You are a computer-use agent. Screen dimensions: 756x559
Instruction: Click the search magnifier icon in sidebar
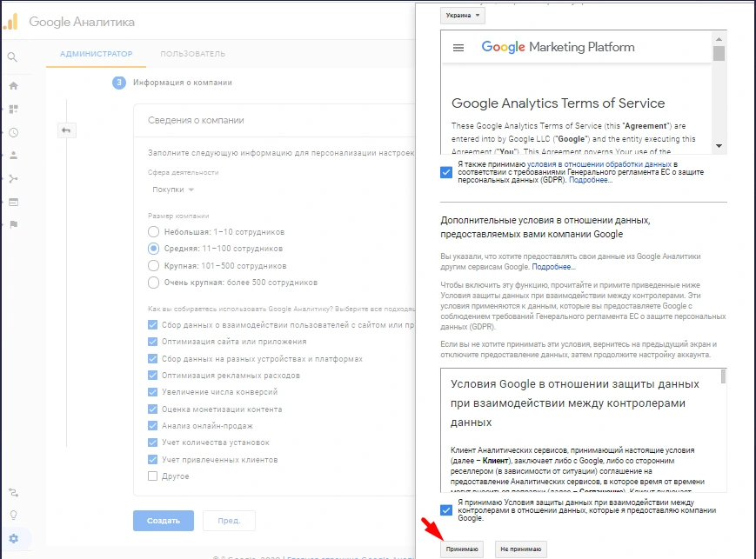tap(12, 57)
